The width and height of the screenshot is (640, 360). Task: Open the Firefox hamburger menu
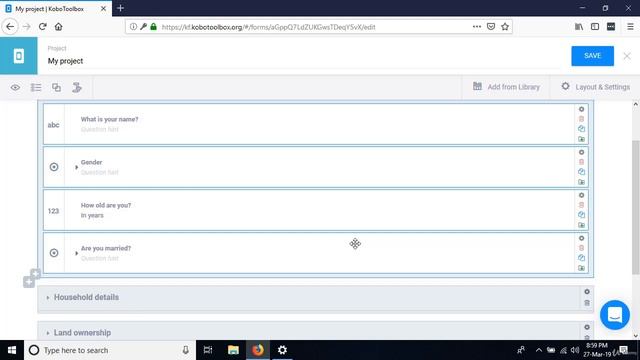pyautogui.click(x=630, y=27)
